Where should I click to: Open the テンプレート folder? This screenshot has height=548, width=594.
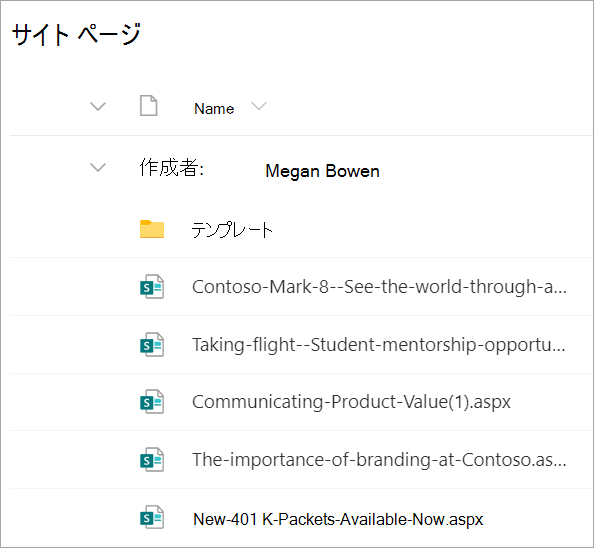coord(232,230)
